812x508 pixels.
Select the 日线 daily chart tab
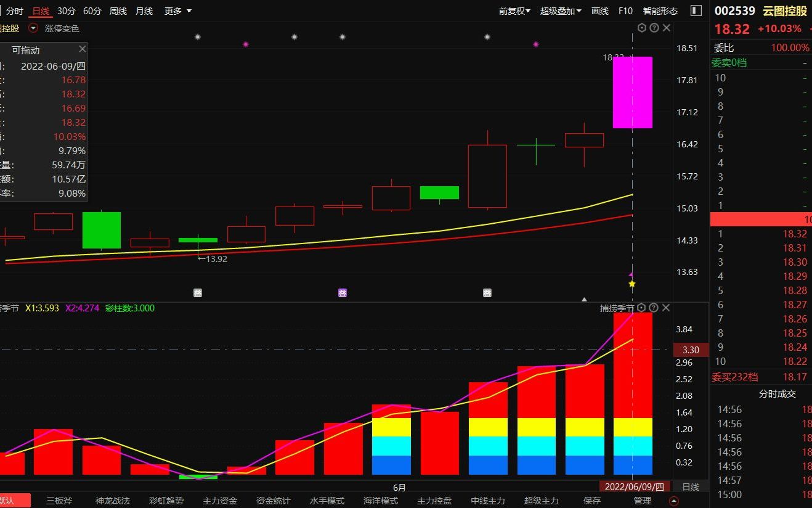pyautogui.click(x=41, y=11)
